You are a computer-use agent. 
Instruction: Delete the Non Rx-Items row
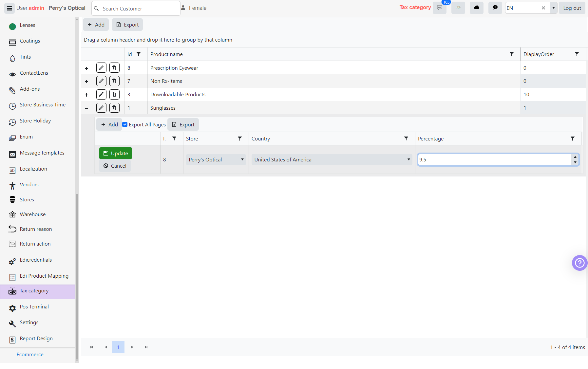114,81
